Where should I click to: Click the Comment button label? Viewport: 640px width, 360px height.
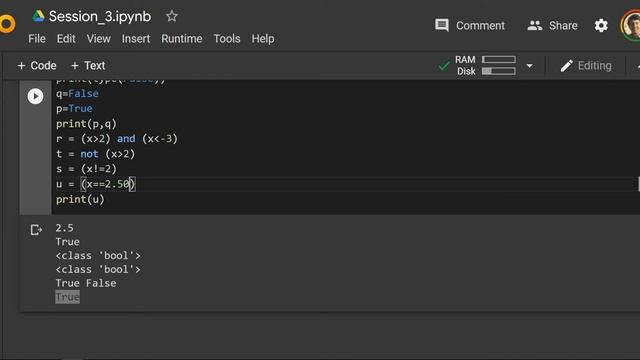click(480, 26)
